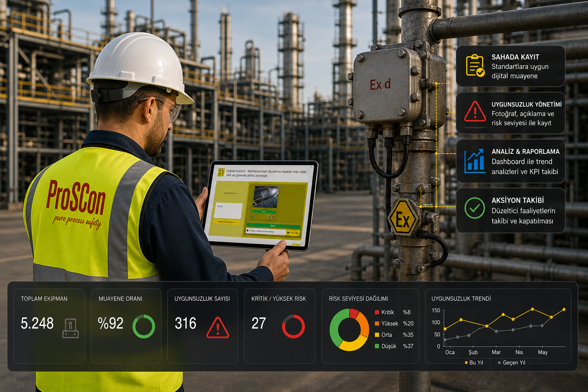
Task: Click the first yellow data point above Oca
Action: (445, 329)
